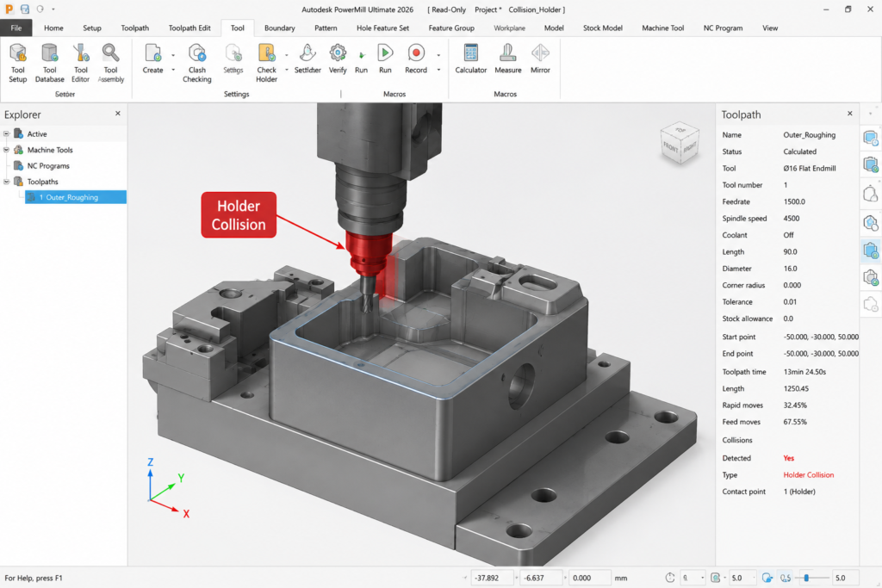Activate the Measure tool
This screenshot has width=882, height=588.
508,59
